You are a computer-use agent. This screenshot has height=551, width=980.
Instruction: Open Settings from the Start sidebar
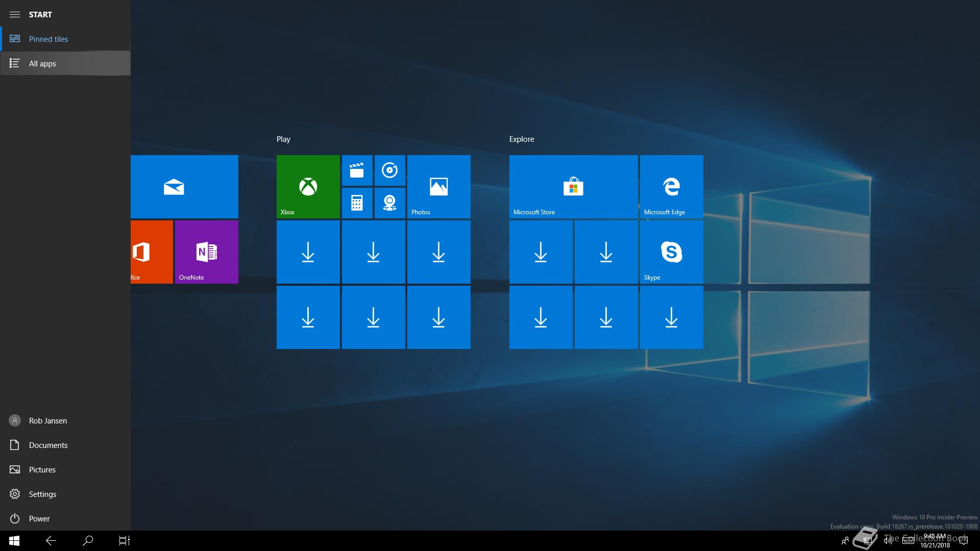click(65, 494)
